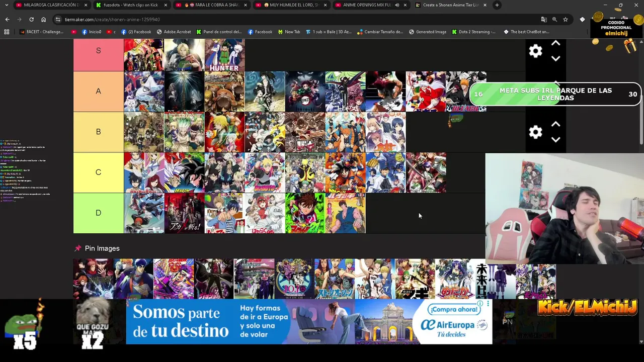Click the pin icon beside Pin Images
This screenshot has height=362, width=644.
pyautogui.click(x=77, y=248)
